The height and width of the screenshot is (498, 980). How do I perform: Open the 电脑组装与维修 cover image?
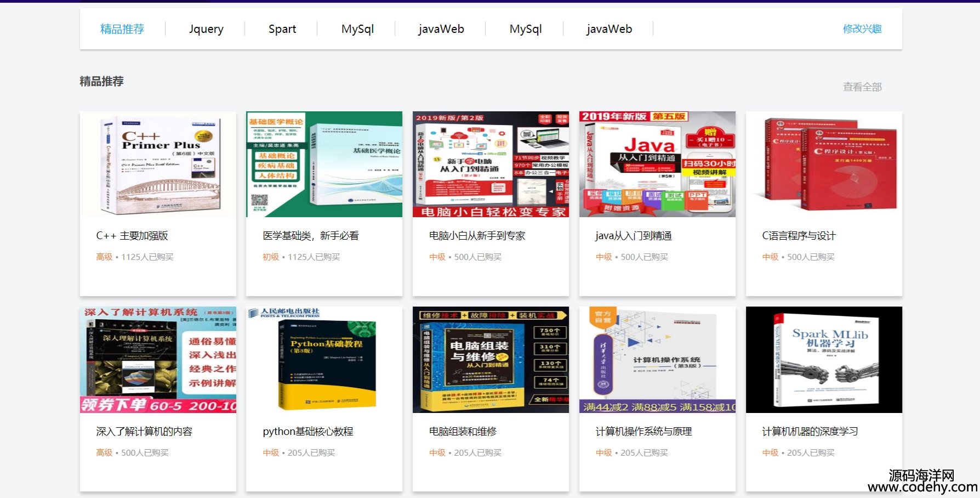(x=491, y=360)
